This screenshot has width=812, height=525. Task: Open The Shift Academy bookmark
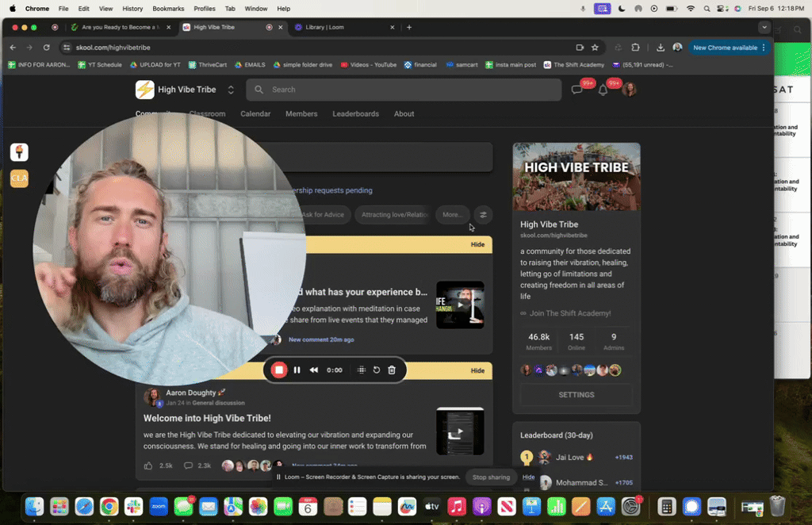(x=574, y=65)
